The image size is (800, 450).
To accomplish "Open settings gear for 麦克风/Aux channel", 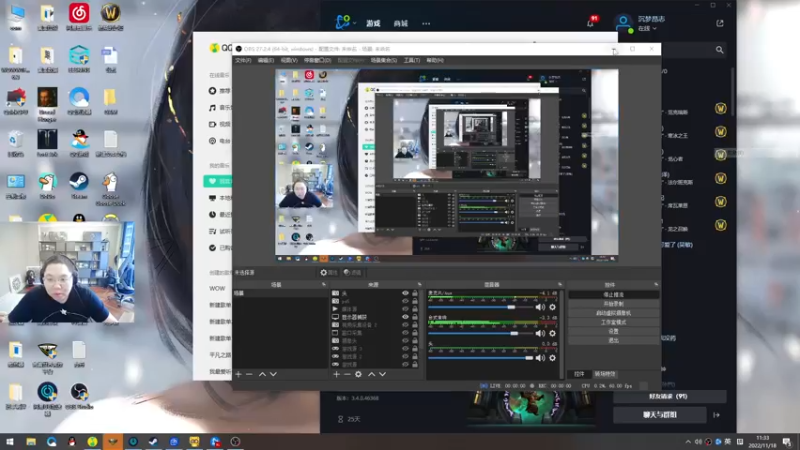I will 552,307.
